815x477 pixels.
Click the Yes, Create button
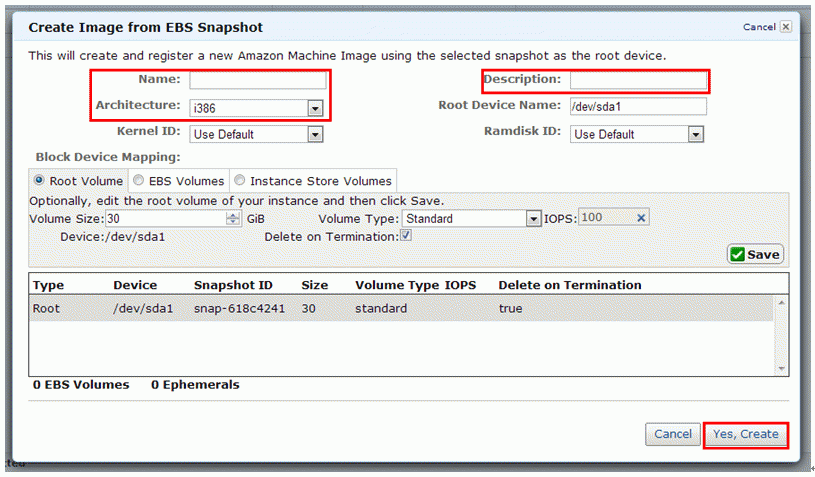tap(745, 434)
